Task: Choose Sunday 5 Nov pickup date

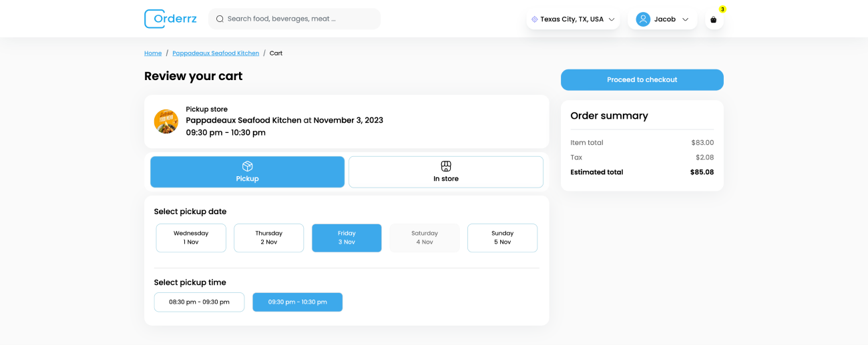Action: point(502,238)
